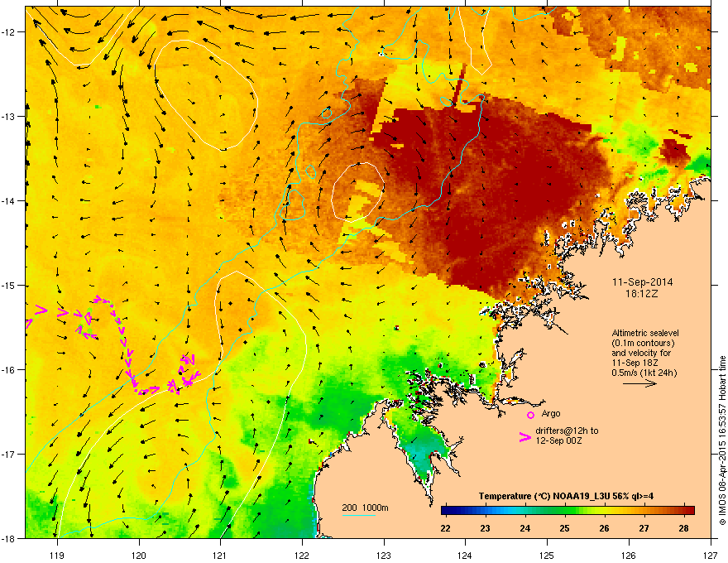This screenshot has width=728, height=563.
Task: Click the colorbar tick label 25
Action: point(564,528)
